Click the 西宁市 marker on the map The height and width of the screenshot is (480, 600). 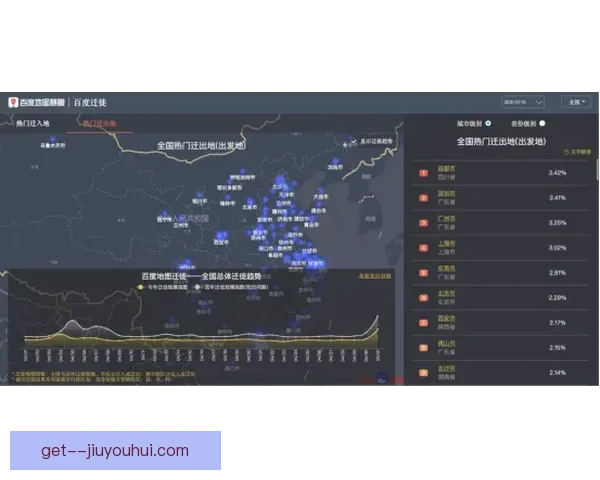click(165, 214)
